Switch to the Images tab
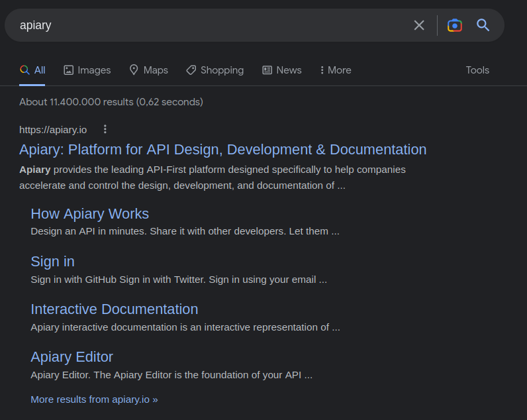Viewport: 527px width, 420px height. [87, 70]
